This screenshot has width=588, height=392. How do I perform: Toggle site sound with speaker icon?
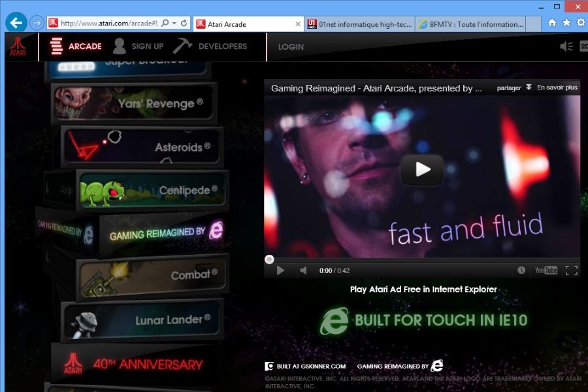tap(566, 46)
